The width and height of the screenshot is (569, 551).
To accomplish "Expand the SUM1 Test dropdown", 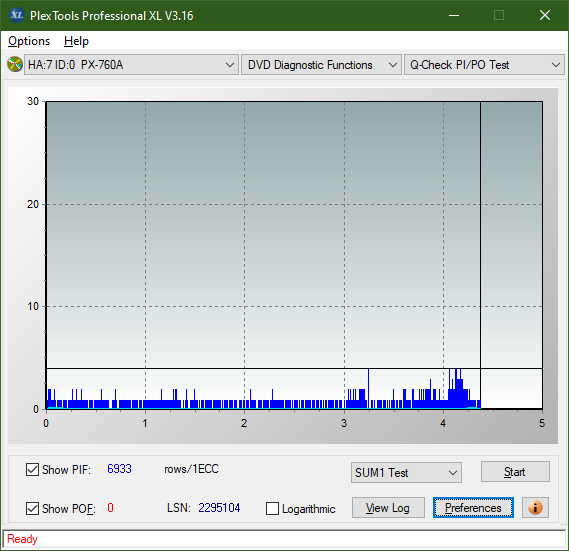I will pyautogui.click(x=406, y=473).
